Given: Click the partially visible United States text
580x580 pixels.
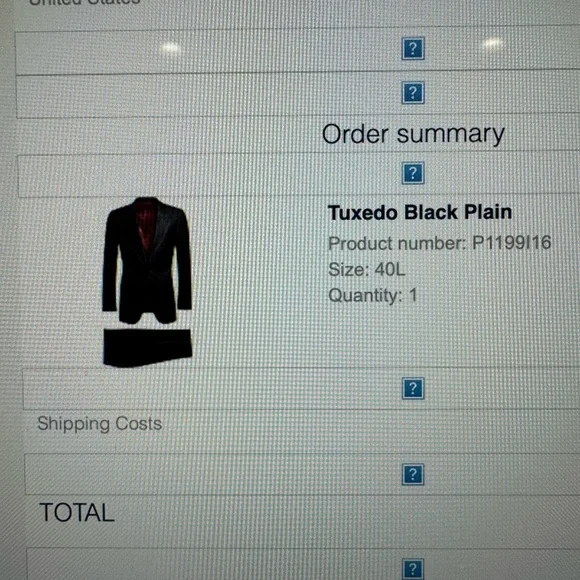Looking at the screenshot, I should 85,2.
